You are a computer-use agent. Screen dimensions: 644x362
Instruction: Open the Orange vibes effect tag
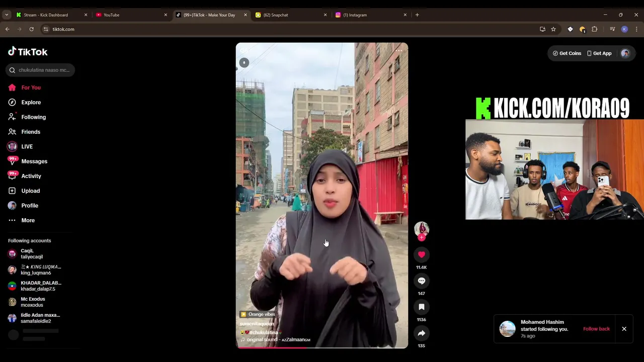258,314
